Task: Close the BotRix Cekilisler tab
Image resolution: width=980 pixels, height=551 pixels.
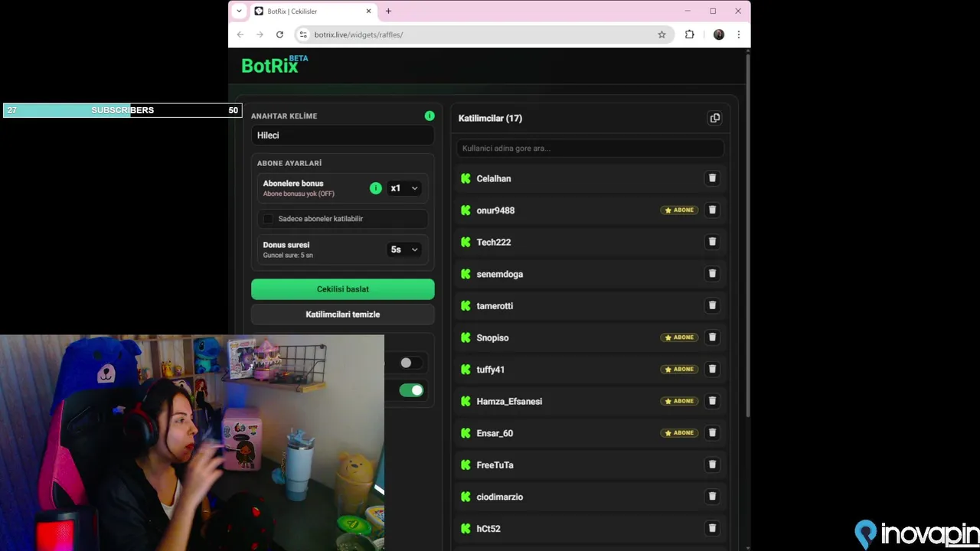Action: coord(369,11)
